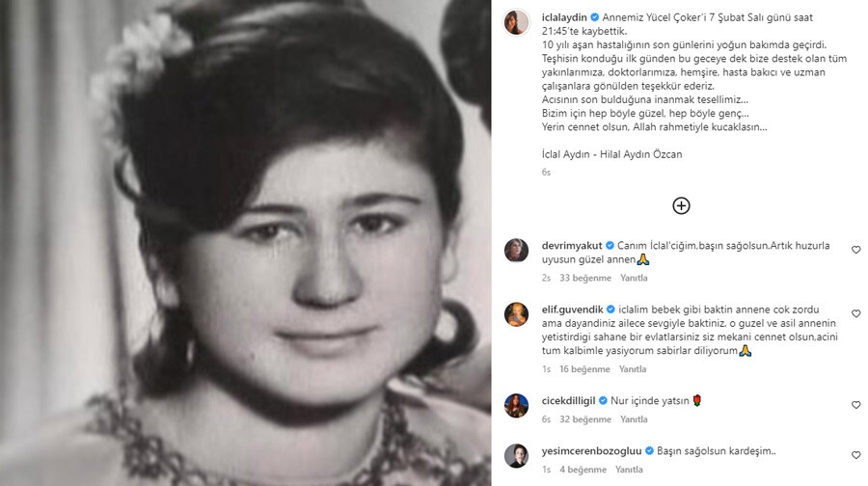Screen dimensions: 868x486
Task: Click the iclalaydin username link
Action: (564, 17)
